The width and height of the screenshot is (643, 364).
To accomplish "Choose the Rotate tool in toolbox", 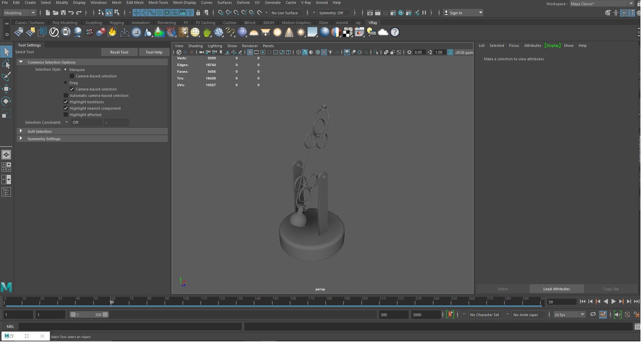I will 6,101.
